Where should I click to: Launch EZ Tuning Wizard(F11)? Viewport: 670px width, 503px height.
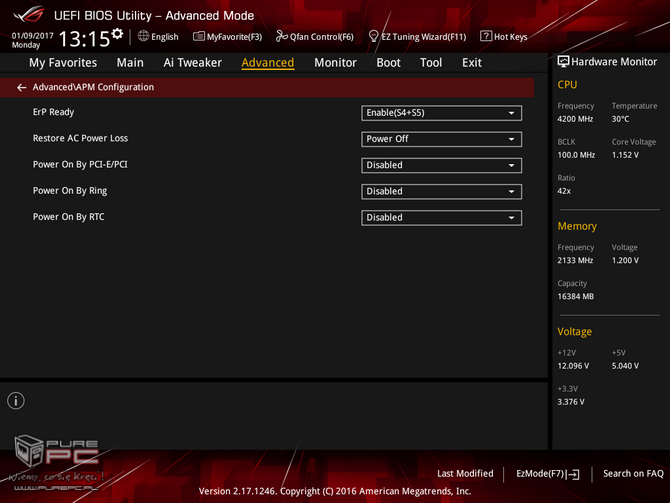click(417, 37)
